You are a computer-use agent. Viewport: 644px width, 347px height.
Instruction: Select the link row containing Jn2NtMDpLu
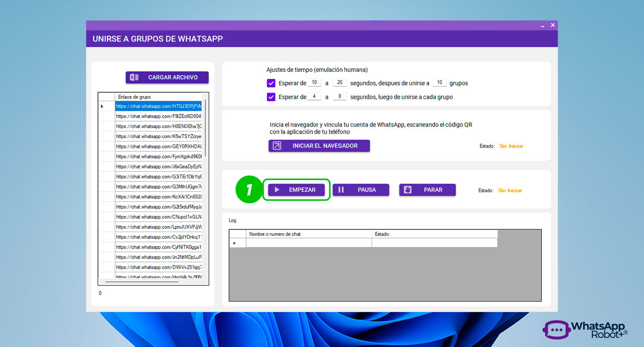(x=158, y=257)
